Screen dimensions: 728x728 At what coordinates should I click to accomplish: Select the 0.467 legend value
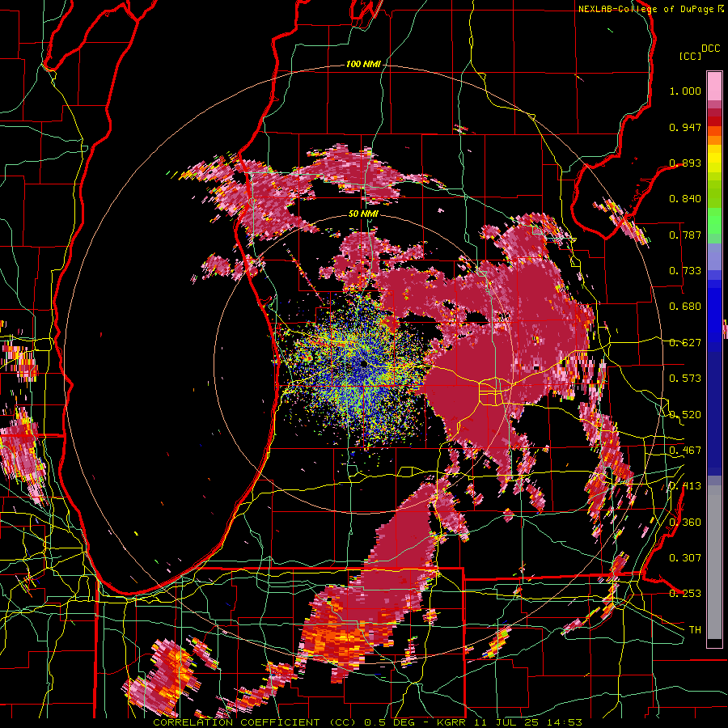coord(685,451)
